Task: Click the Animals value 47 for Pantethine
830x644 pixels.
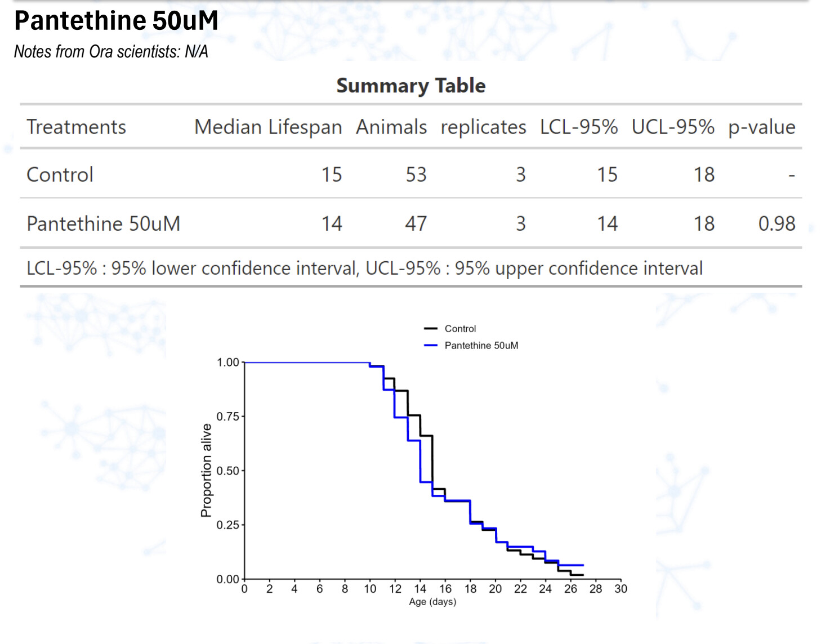Action: click(416, 224)
